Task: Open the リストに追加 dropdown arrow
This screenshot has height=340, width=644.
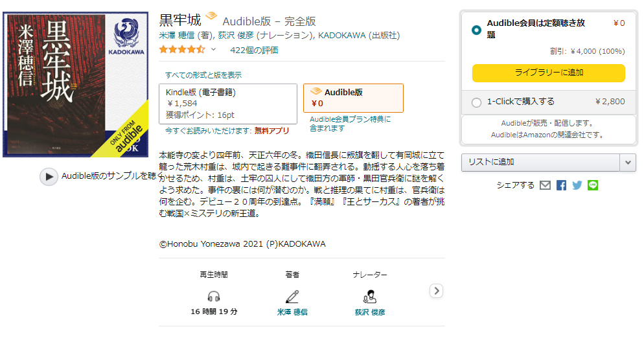Action: [628, 162]
